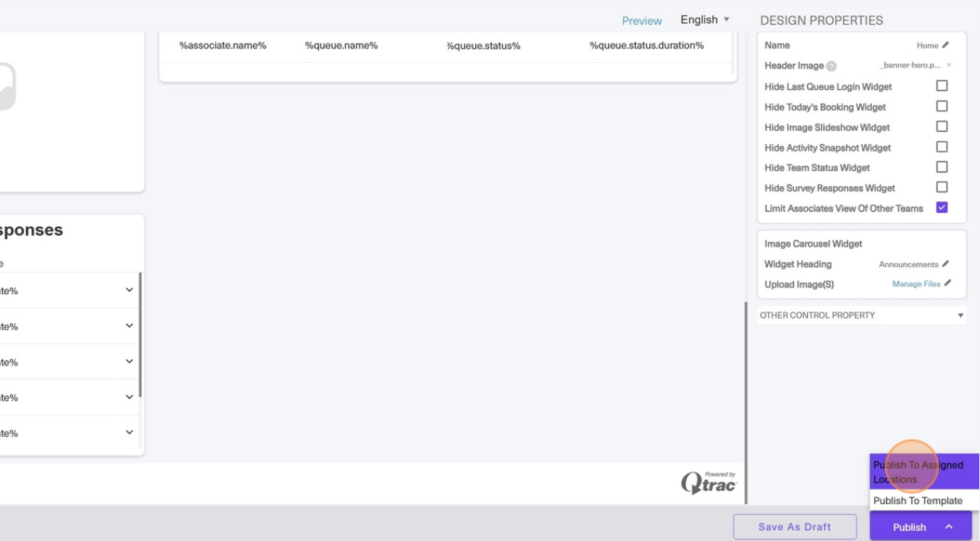Expand the fourth survey response row
This screenshot has height=541, width=980.
(129, 397)
